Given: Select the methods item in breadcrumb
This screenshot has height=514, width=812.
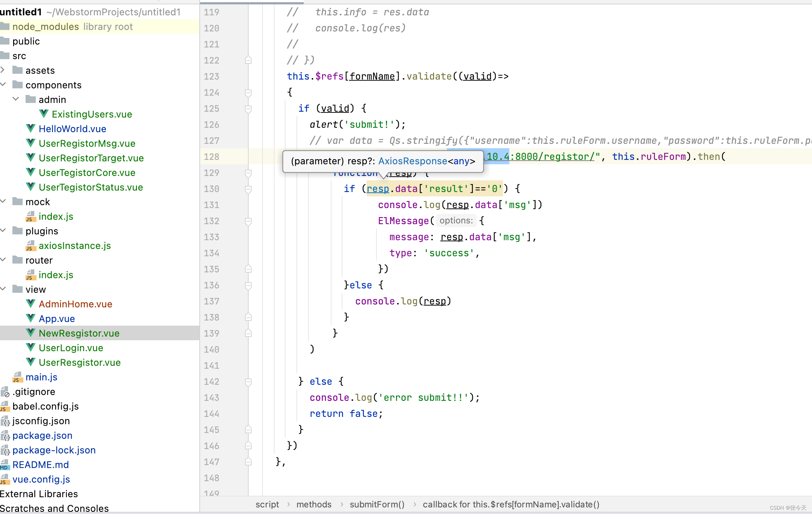Looking at the screenshot, I should click(x=314, y=505).
